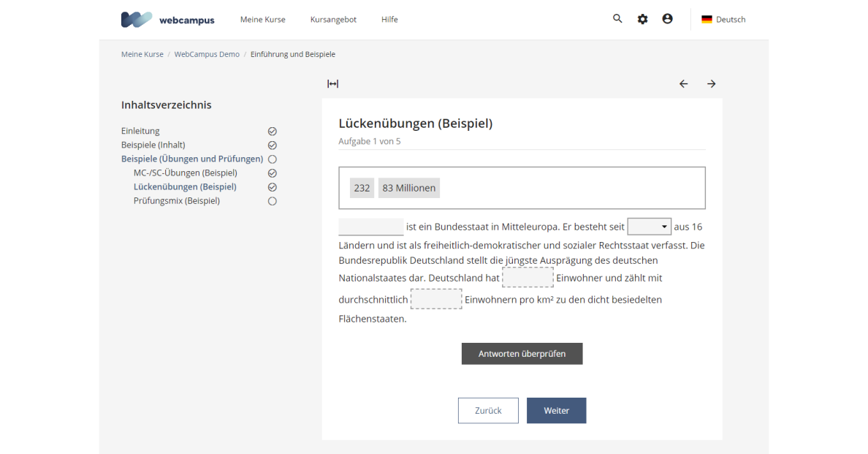The width and height of the screenshot is (868, 454).
Task: Click the Lückenübungen (Beispiel) page title
Action: 416,123
